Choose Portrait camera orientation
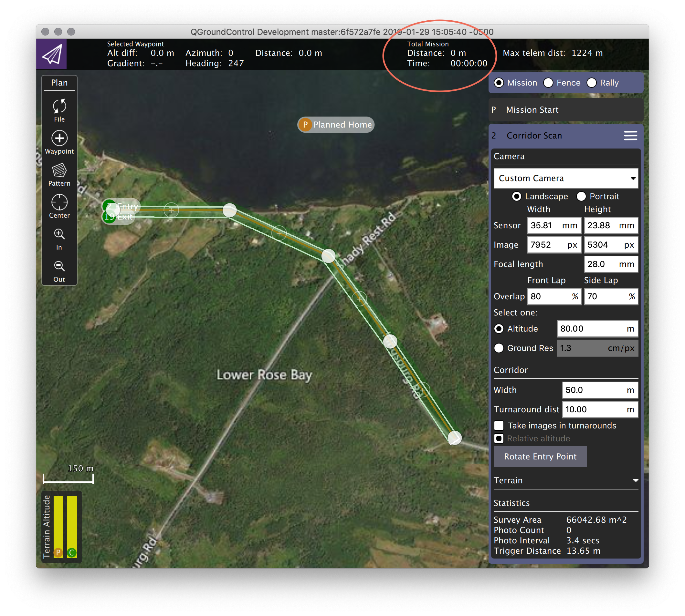The width and height of the screenshot is (685, 616). tap(581, 196)
